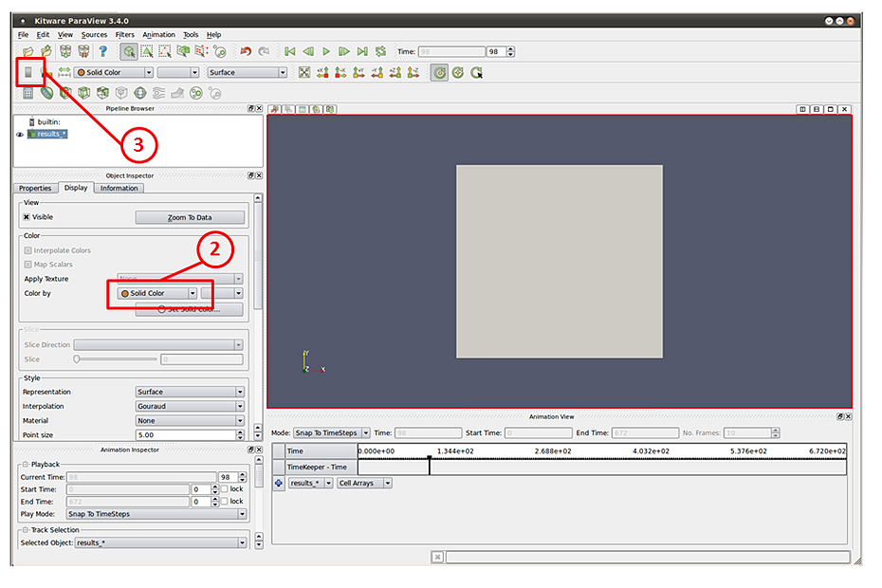This screenshot has width=882, height=588.
Task: Toggle the color legend visibility icon
Action: pos(28,73)
